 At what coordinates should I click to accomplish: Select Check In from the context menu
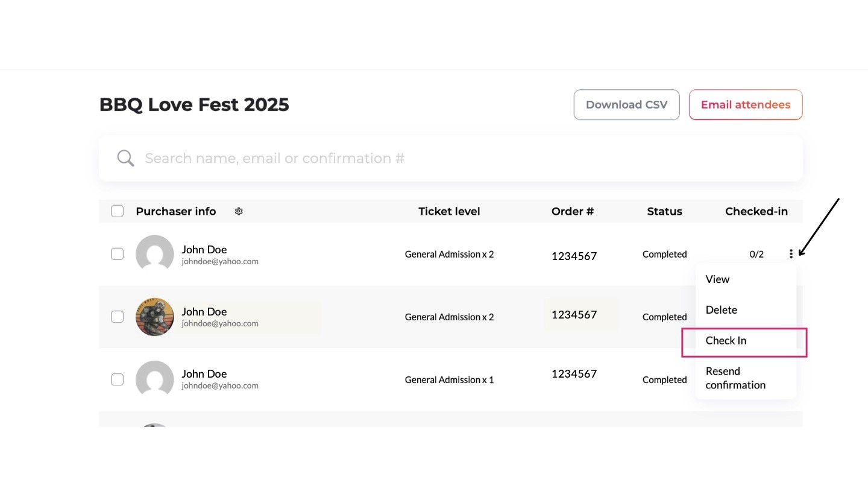click(726, 341)
